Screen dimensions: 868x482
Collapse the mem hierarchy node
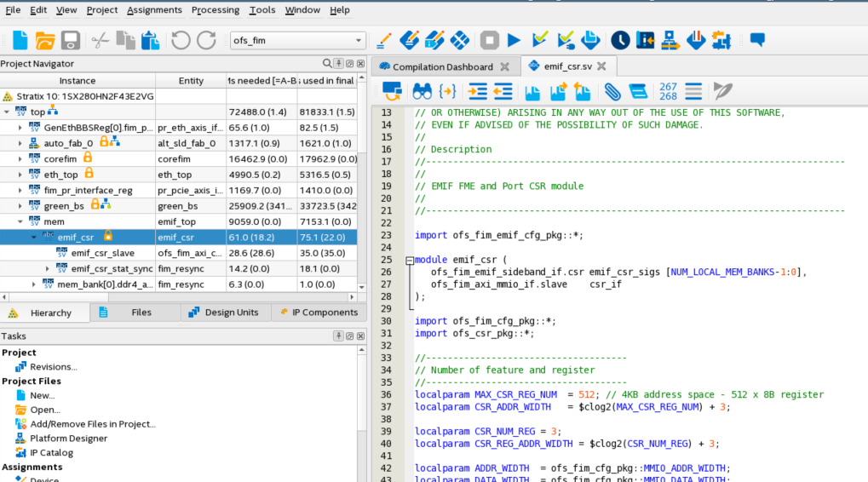point(20,221)
